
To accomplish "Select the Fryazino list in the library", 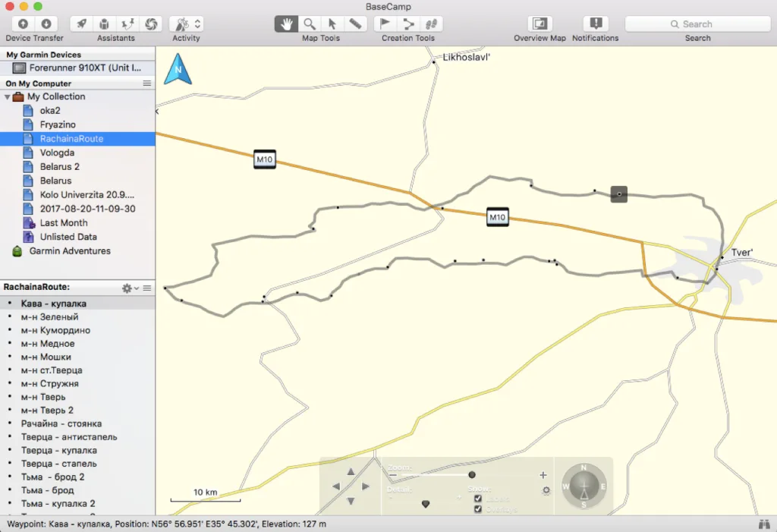I will tap(77, 124).
